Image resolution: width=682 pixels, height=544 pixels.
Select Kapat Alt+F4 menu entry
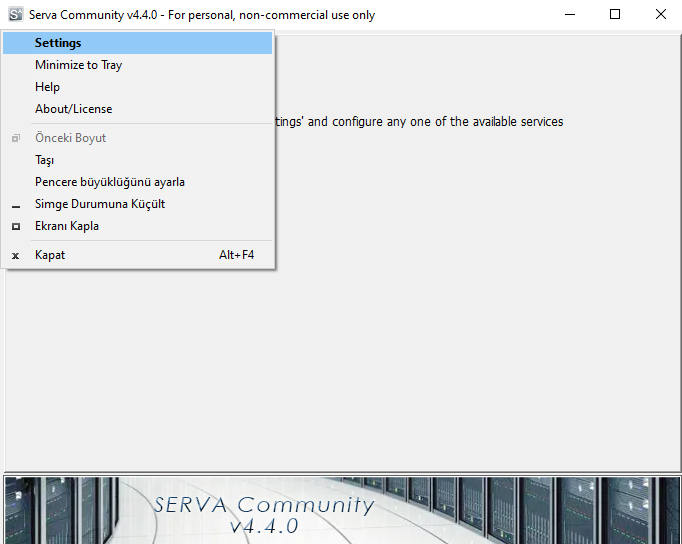[137, 255]
